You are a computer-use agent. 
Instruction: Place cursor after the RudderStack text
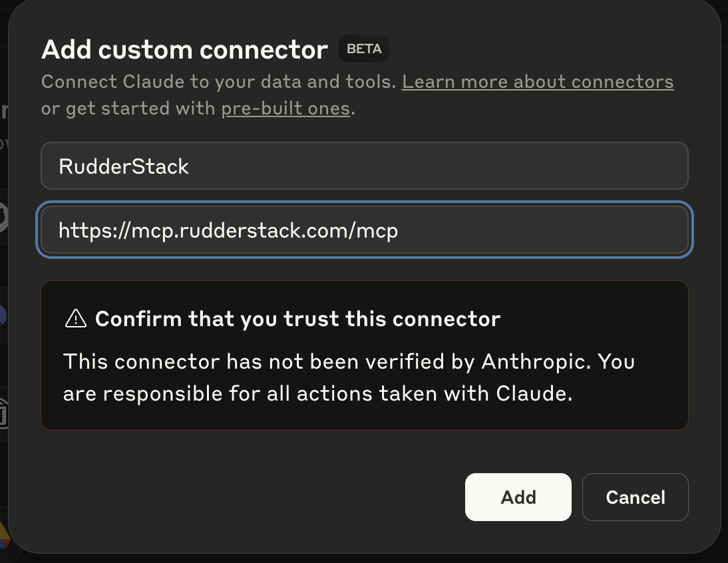190,166
